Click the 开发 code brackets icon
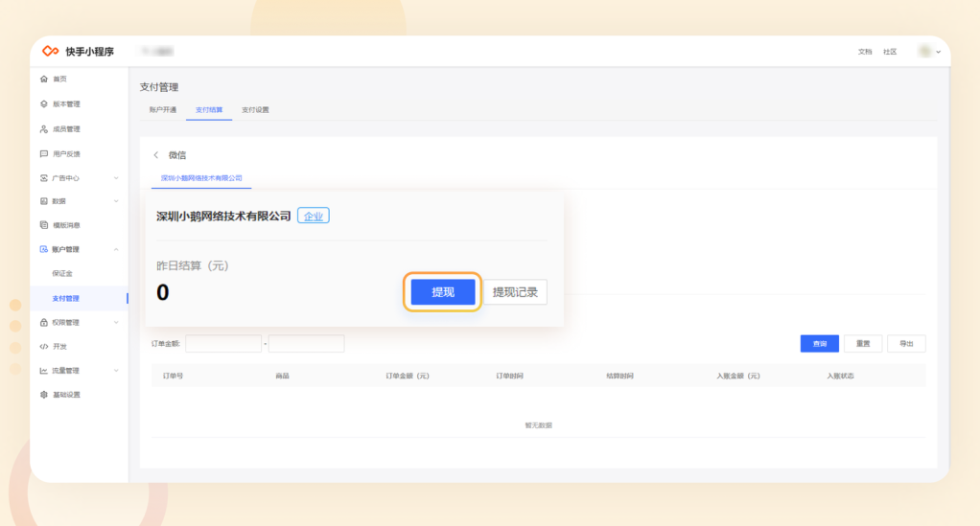 click(44, 346)
